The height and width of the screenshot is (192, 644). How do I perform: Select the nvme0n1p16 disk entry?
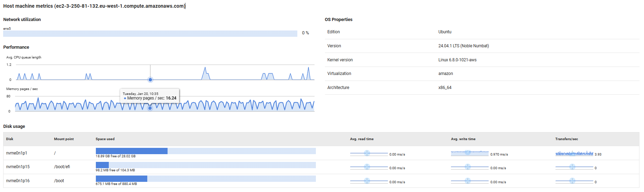point(18,181)
